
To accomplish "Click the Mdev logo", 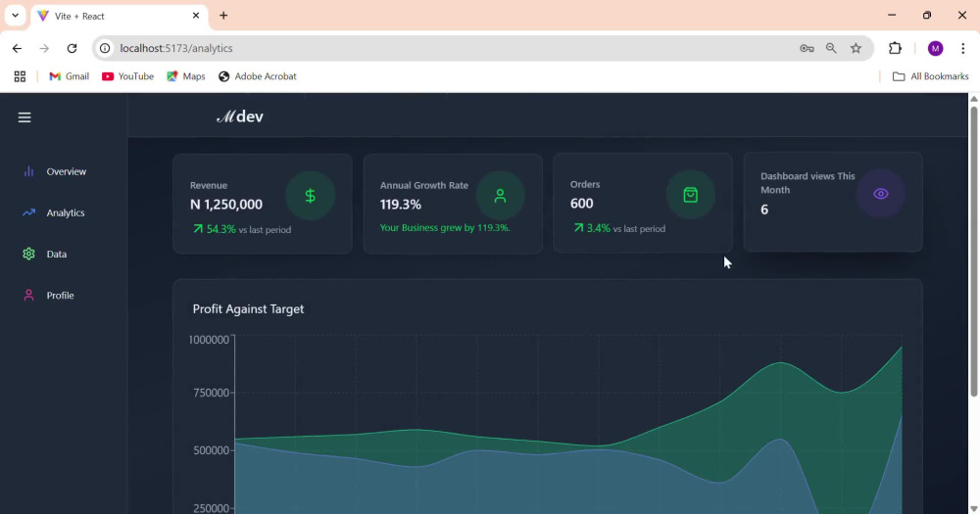I will click(x=240, y=117).
